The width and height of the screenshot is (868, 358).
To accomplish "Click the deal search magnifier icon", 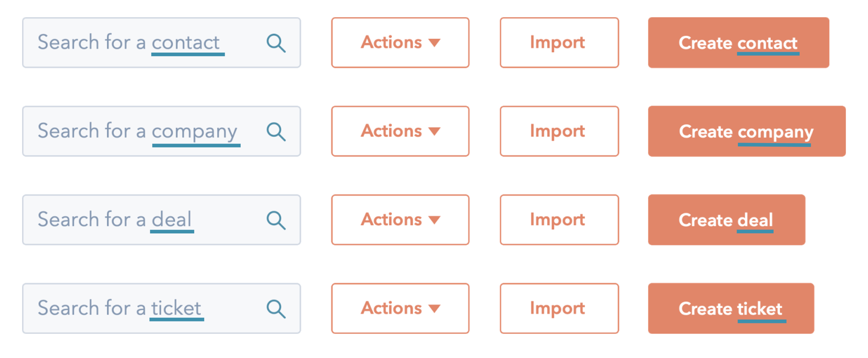I will 276,220.
